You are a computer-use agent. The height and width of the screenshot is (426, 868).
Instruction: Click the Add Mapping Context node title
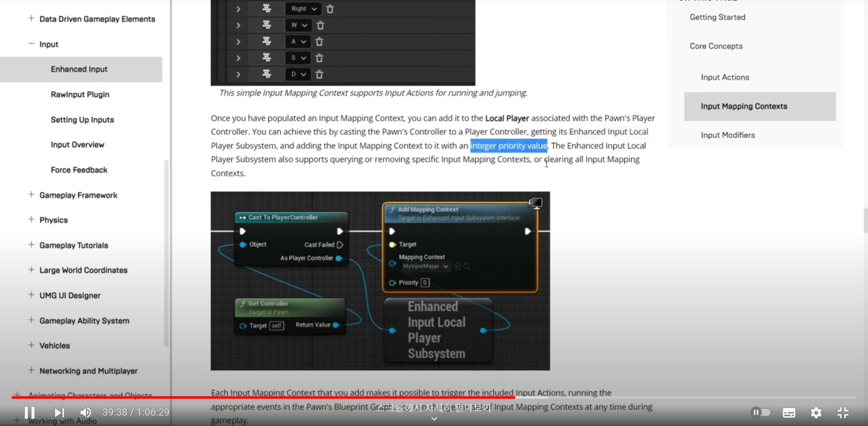[x=428, y=210]
